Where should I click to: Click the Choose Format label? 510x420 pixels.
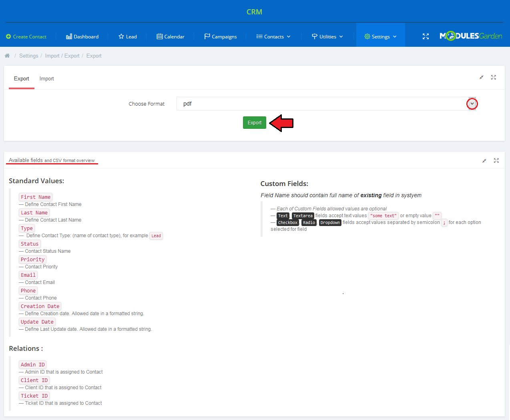pos(147,104)
